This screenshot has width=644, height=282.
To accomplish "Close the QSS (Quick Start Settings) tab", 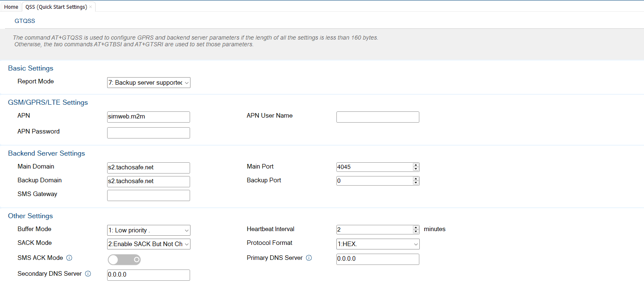I will click(x=90, y=7).
